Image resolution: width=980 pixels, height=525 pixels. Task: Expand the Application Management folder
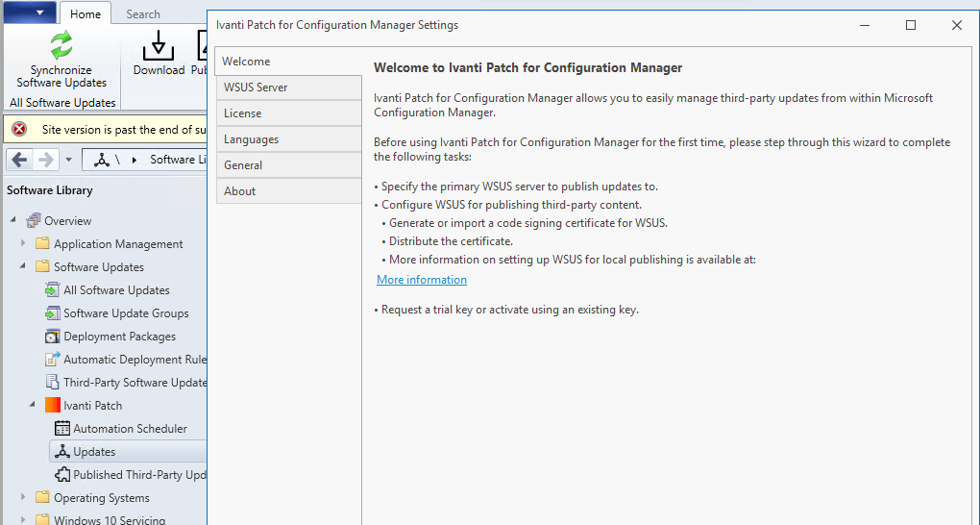tap(23, 244)
